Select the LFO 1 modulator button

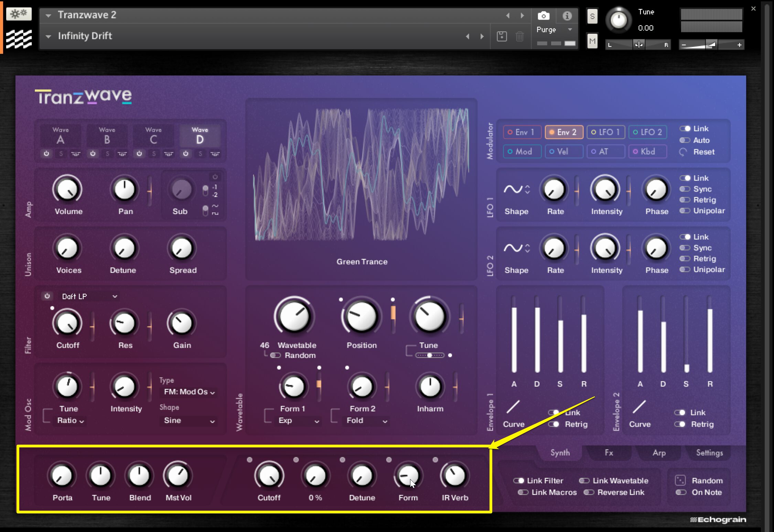[606, 132]
